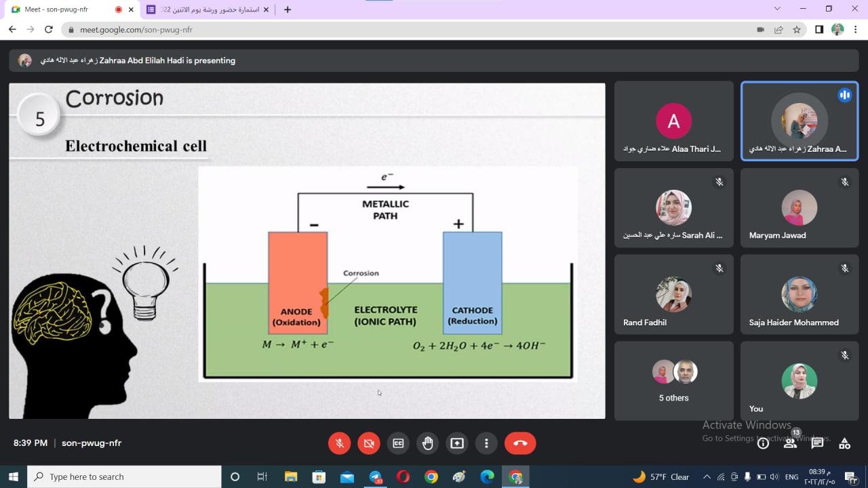Image resolution: width=868 pixels, height=488 pixels.
Task: Unmute the microphone in the call controls
Action: pyautogui.click(x=340, y=443)
